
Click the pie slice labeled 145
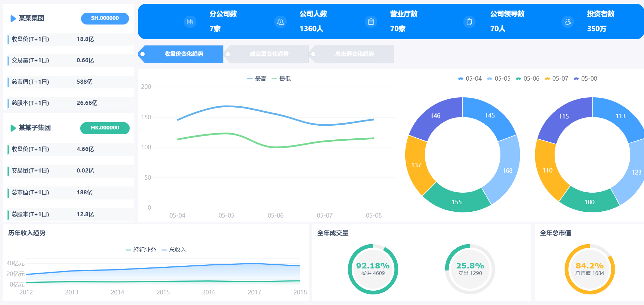(x=490, y=115)
